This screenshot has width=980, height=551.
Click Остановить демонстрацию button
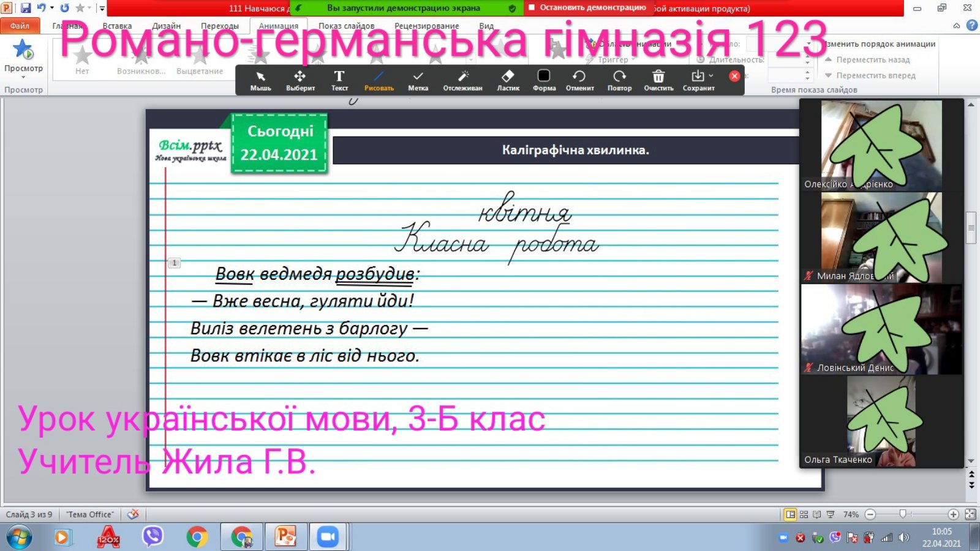pyautogui.click(x=587, y=8)
